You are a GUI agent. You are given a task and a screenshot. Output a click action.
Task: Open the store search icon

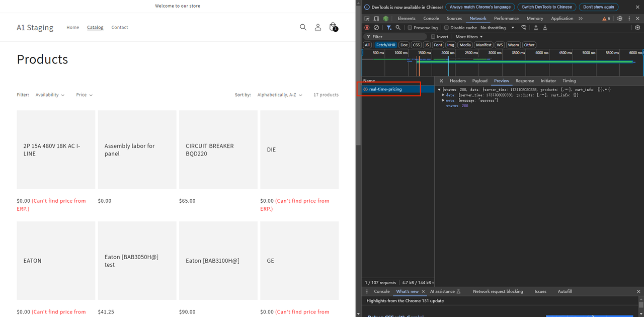click(303, 27)
